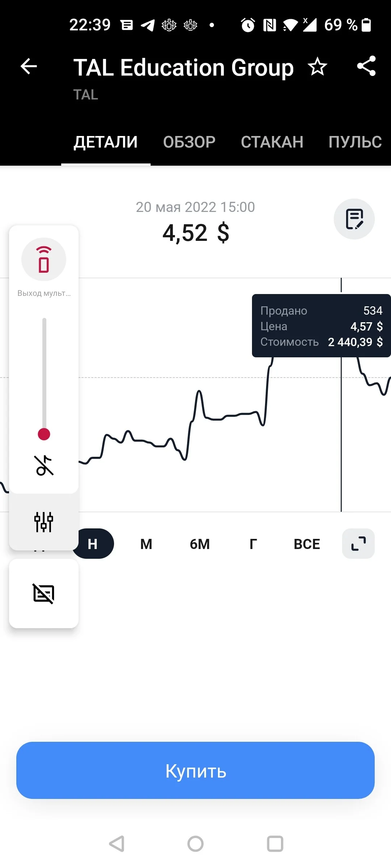Viewport: 391px width, 868px height.
Task: Open the ПУЛЬС tab
Action: 355,142
